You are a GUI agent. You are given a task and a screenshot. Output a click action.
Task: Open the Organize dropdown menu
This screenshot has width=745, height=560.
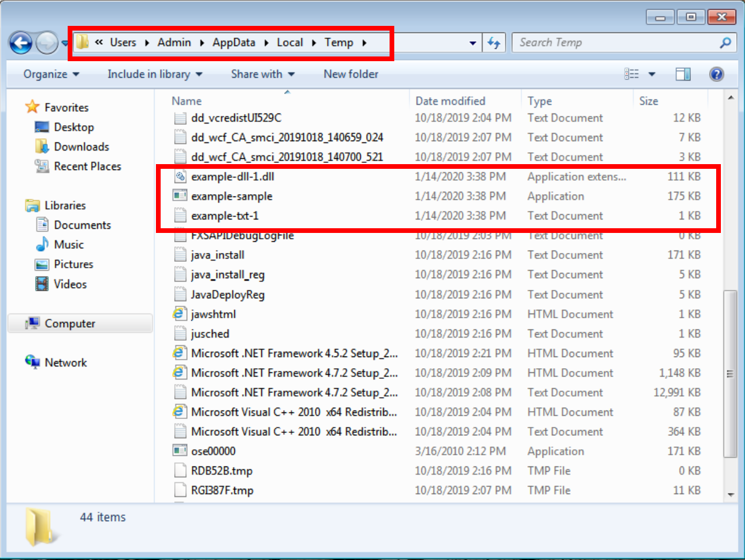coord(51,74)
